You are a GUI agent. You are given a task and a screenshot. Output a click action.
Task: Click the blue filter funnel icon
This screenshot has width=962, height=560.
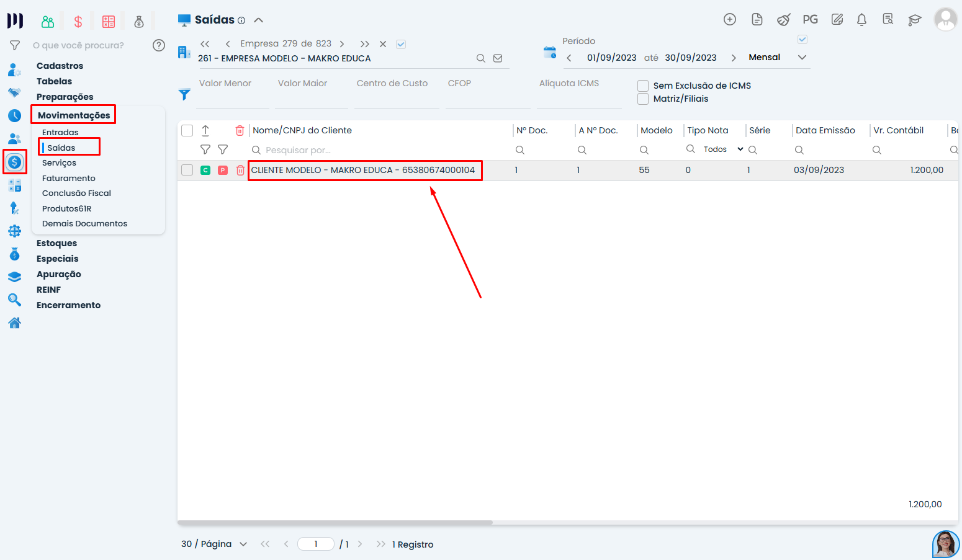(184, 94)
